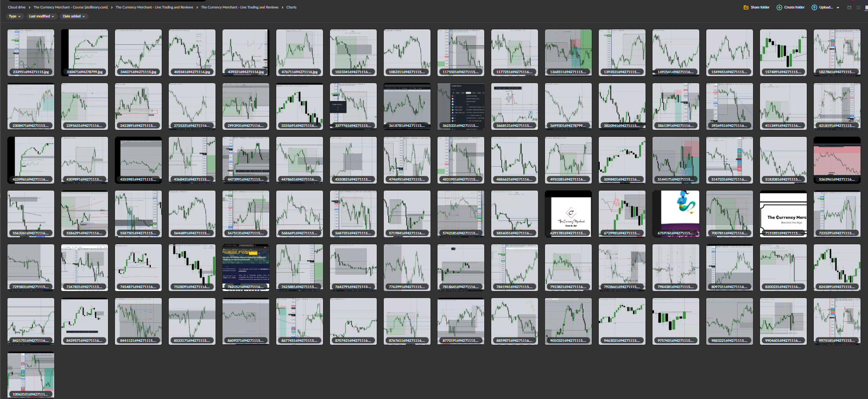
Task: Switch to image gallery view icon
Action: (850, 7)
